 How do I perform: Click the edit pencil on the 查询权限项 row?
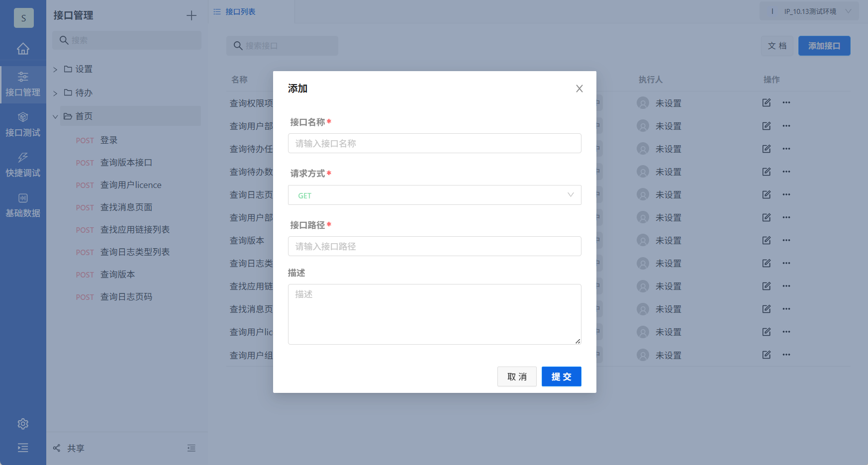click(x=766, y=102)
